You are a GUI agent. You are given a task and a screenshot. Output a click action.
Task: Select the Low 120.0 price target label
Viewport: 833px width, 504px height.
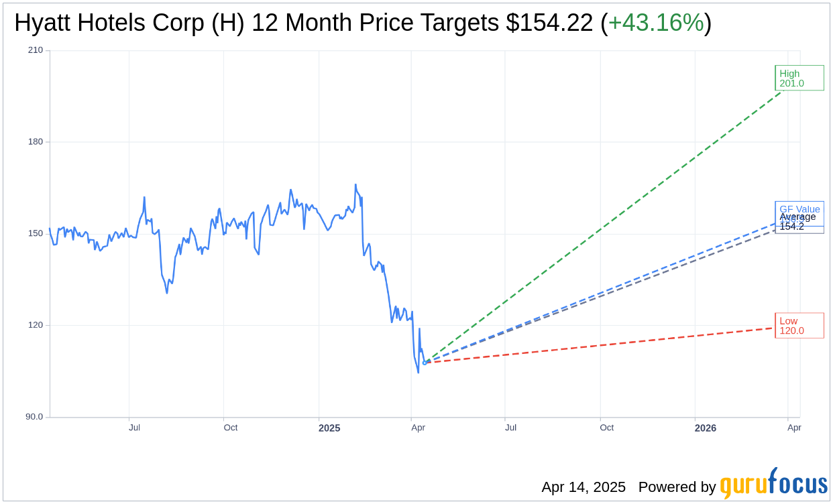(x=799, y=326)
